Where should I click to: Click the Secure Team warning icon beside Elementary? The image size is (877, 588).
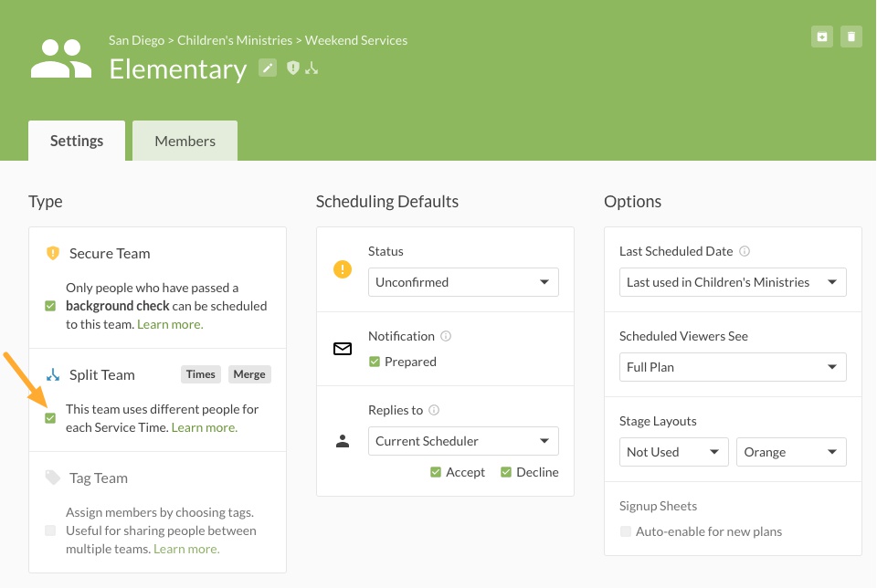[292, 68]
